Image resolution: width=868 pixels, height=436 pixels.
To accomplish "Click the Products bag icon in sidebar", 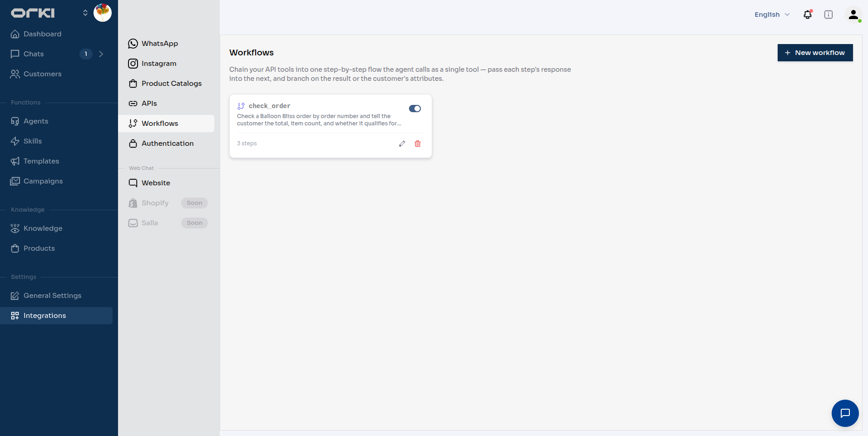I will coord(15,248).
